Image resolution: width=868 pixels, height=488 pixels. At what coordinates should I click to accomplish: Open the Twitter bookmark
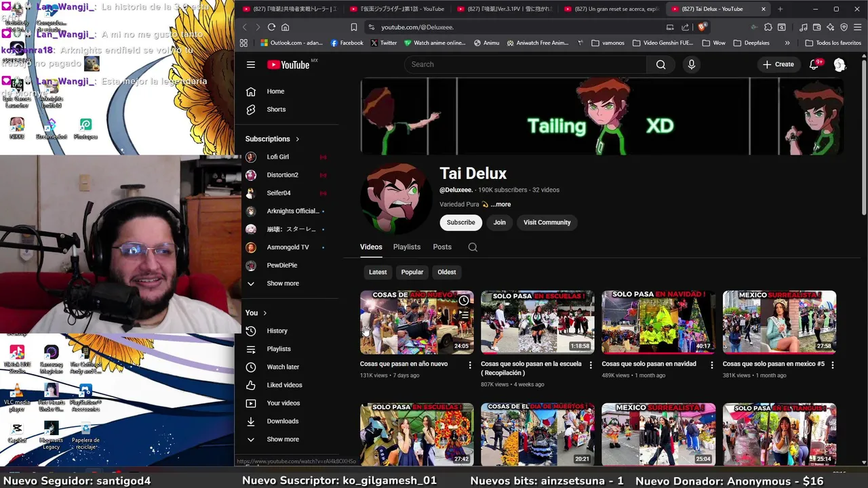click(383, 43)
